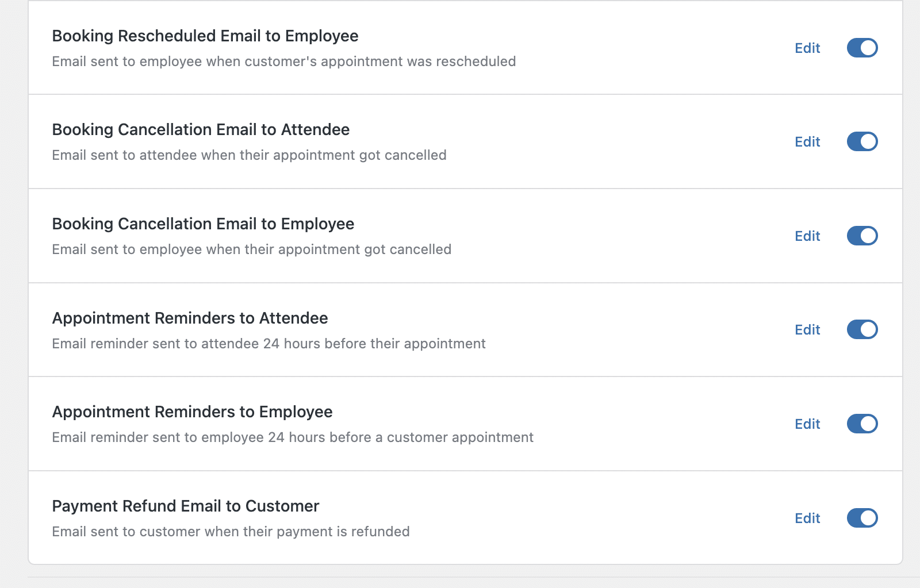Edit Booking Cancellation Email to Employee template
Image resolution: width=920 pixels, height=588 pixels.
pos(807,236)
